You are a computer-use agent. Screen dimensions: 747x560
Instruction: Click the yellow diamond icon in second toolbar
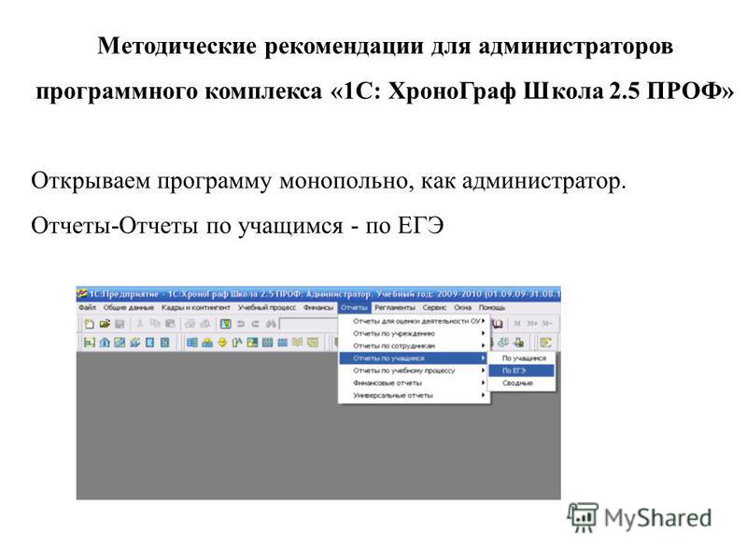(222, 342)
